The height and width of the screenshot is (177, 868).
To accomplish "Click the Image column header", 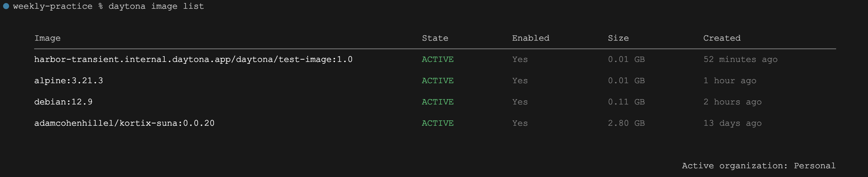I will [47, 38].
